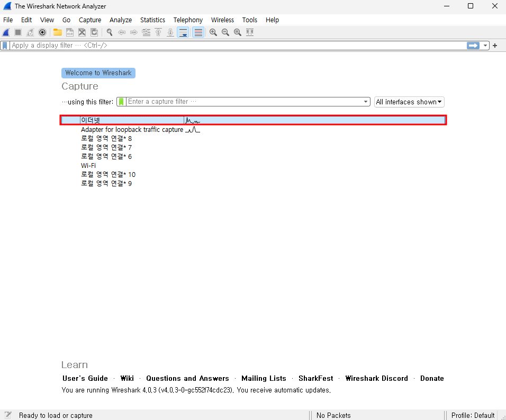Click the reload capture file icon

[x=94, y=32]
